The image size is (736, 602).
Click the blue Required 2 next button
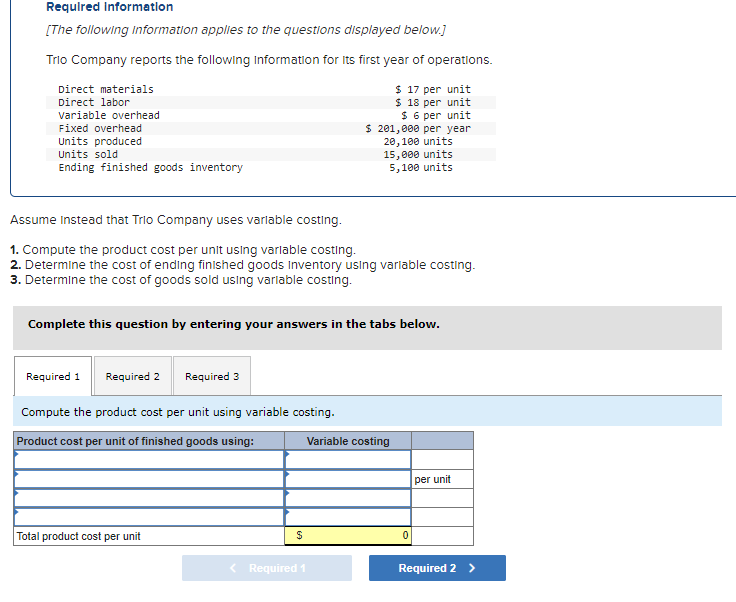click(437, 568)
